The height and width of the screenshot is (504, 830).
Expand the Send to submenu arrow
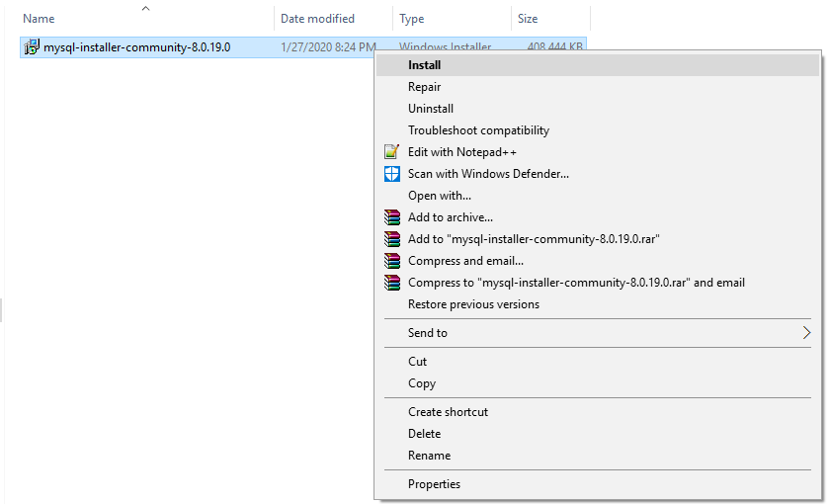[806, 332]
